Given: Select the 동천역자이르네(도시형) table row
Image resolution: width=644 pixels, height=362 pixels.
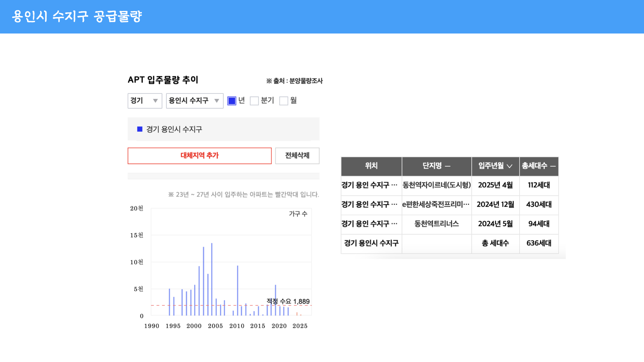Looking at the screenshot, I should click(436, 185).
